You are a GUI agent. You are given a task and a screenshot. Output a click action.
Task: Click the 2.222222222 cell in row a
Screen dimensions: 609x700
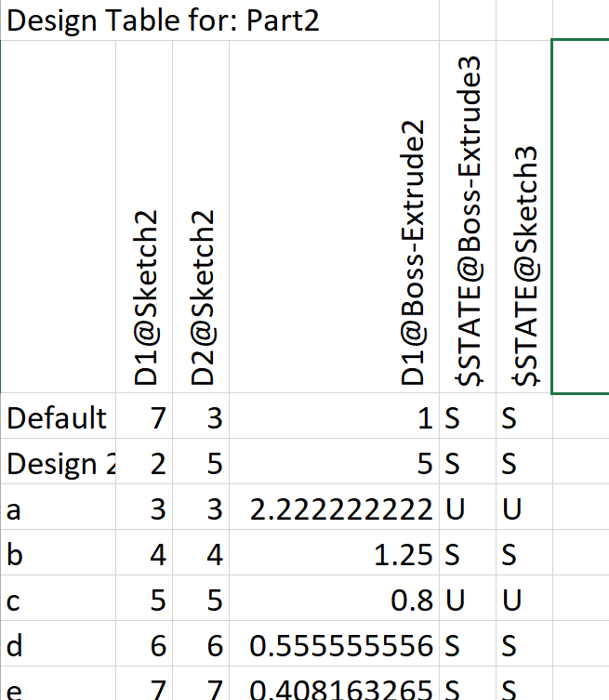[x=335, y=508]
